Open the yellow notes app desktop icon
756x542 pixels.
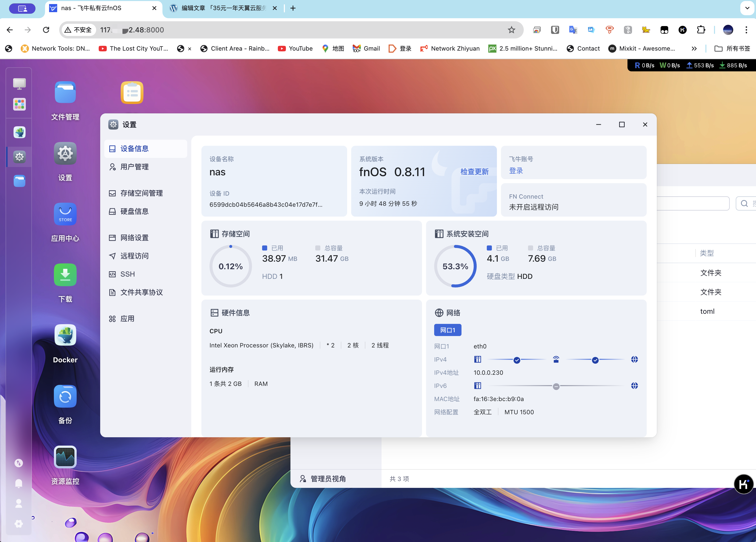(132, 93)
